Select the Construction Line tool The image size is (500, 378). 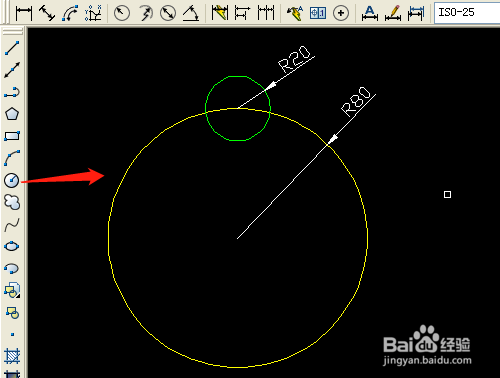click(12, 70)
